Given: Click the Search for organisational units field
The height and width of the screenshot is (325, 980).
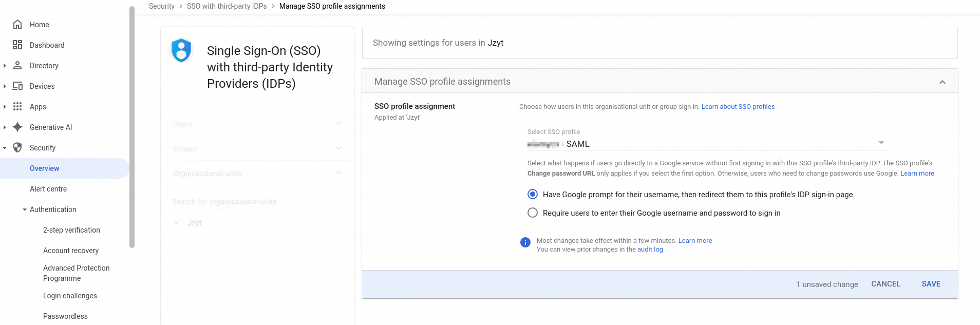Looking at the screenshot, I should (257, 202).
